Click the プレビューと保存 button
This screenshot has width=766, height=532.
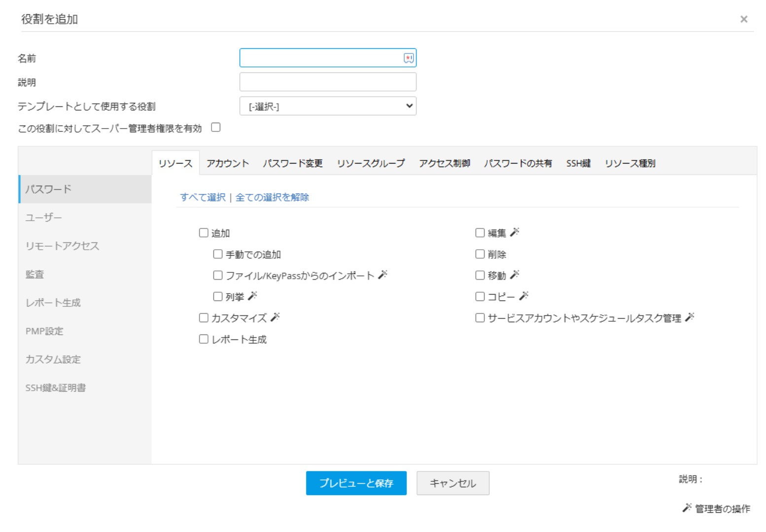point(356,483)
